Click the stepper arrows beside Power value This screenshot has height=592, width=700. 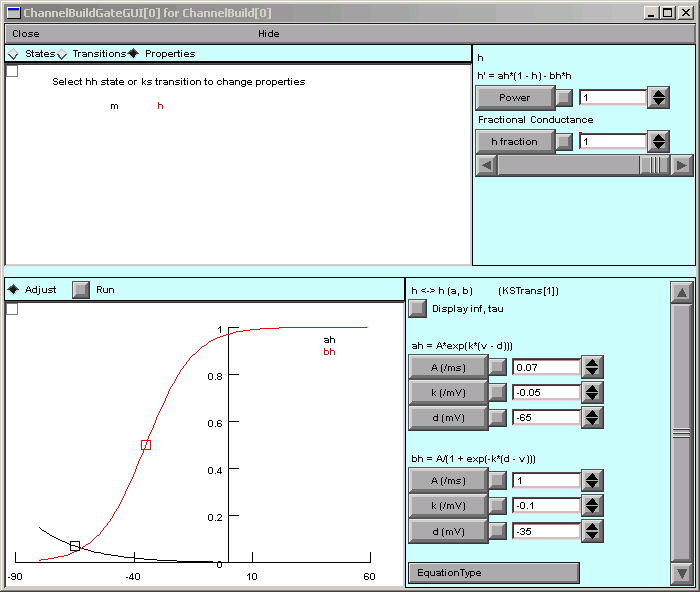(x=659, y=98)
